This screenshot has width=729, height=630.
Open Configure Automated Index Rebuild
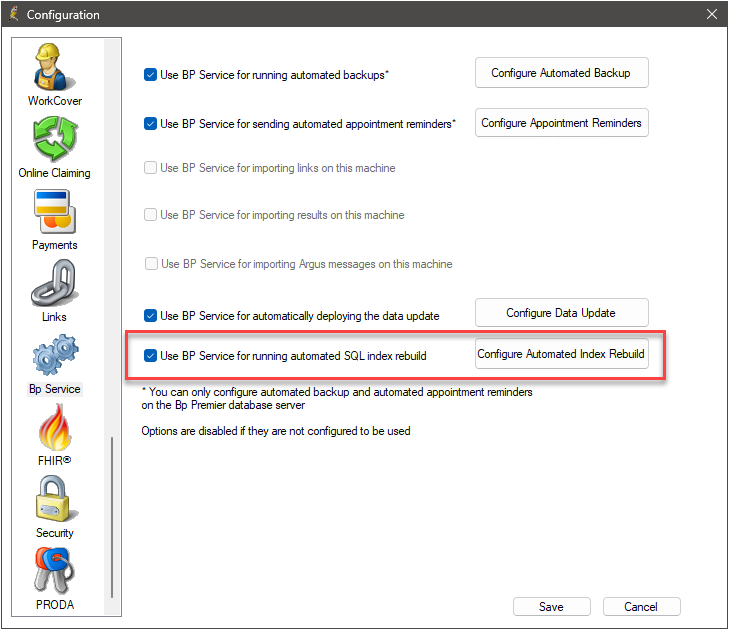[x=562, y=354]
